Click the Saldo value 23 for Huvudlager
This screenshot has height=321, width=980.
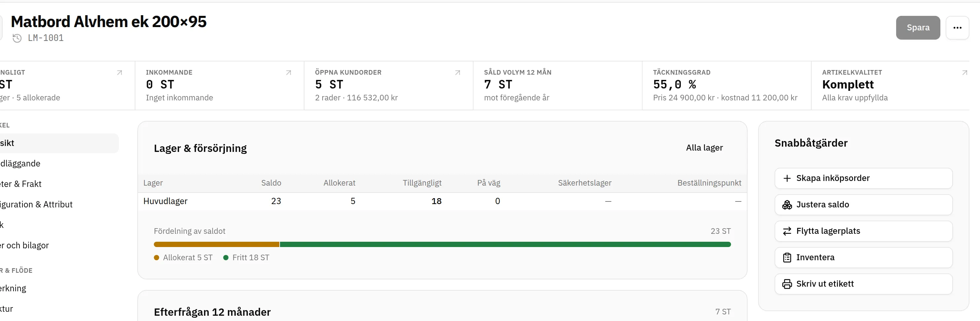point(276,201)
